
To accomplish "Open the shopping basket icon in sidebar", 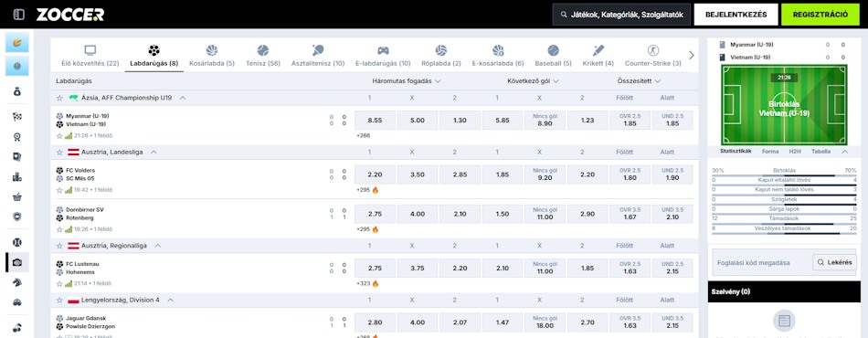I will pyautogui.click(x=17, y=197).
